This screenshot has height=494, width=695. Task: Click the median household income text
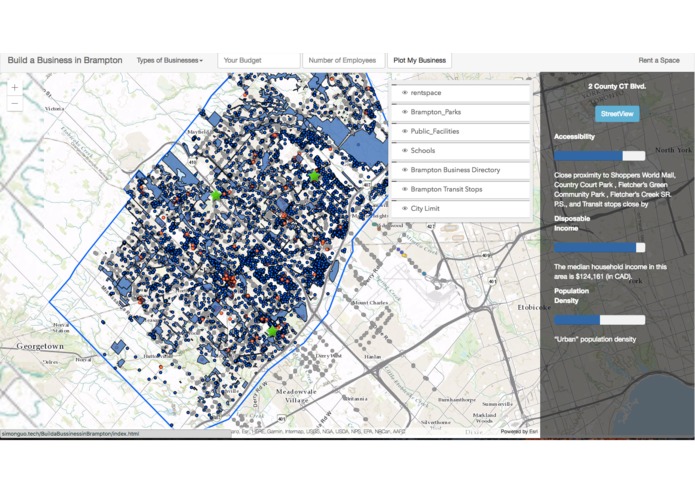610,273
